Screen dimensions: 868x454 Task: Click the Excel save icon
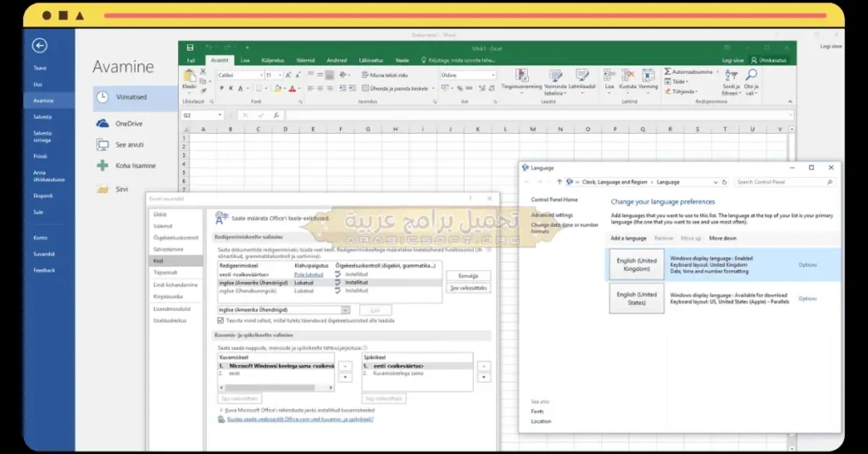191,48
